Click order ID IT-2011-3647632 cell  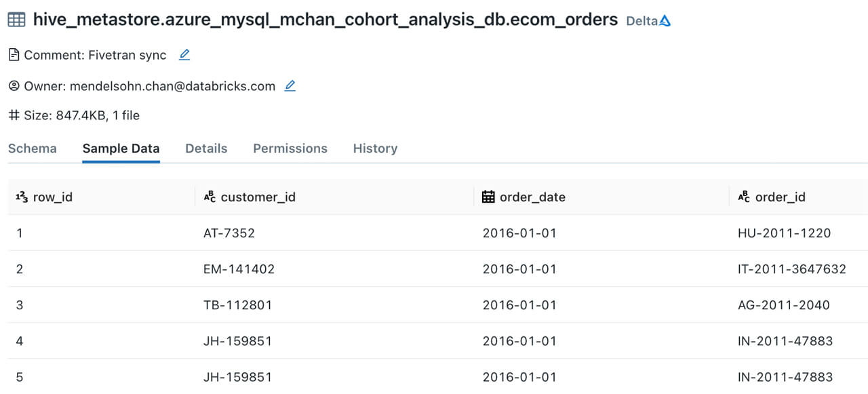[x=792, y=269]
